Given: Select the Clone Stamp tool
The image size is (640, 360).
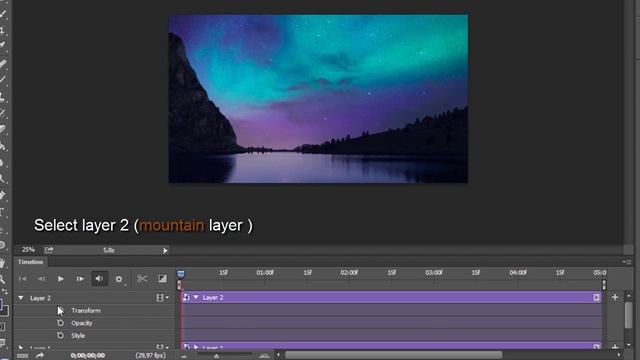Looking at the screenshot, I should pos(3,97).
